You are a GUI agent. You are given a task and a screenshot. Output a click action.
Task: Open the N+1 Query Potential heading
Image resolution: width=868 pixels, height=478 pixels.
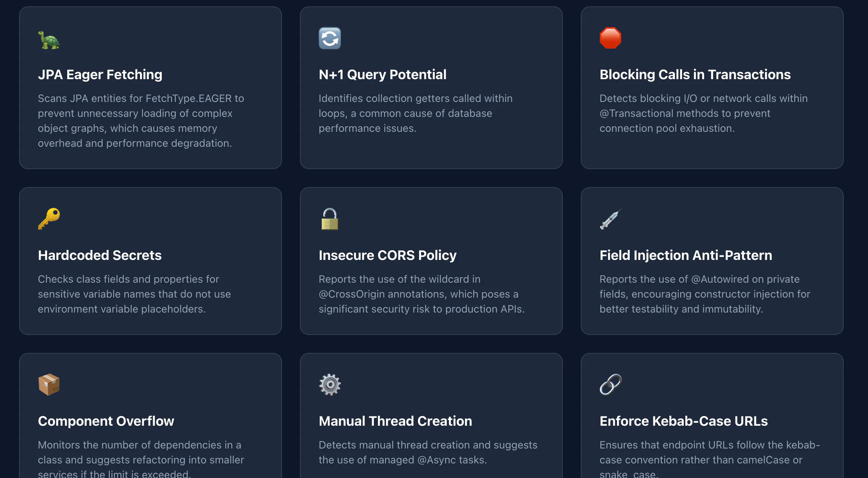(x=382, y=74)
